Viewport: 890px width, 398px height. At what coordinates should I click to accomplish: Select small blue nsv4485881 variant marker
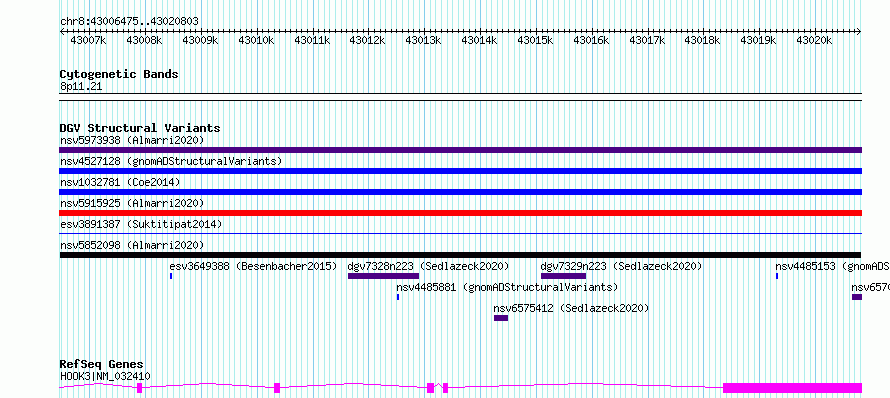[x=398, y=297]
